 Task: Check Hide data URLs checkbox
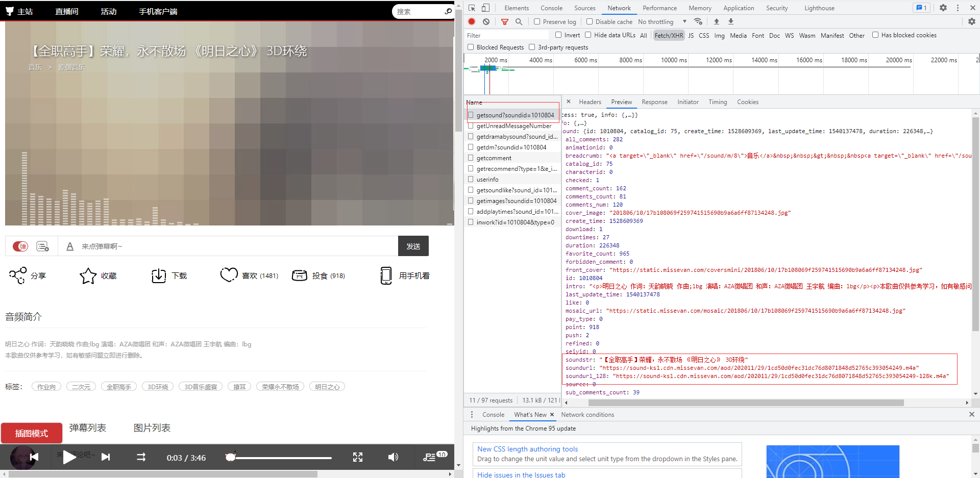click(x=588, y=35)
